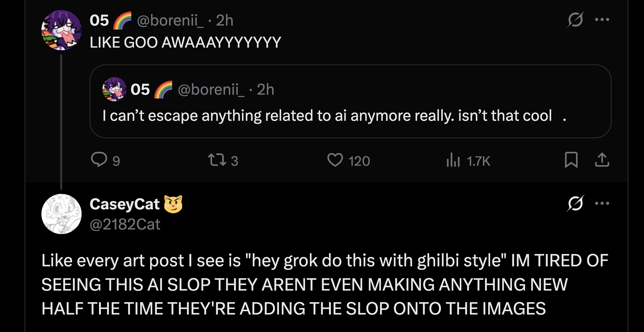
Task: Click the "05" display name in top tweet
Action: tap(99, 20)
